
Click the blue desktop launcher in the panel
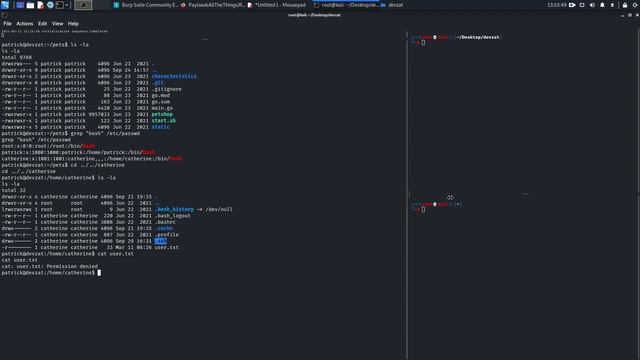20,5
